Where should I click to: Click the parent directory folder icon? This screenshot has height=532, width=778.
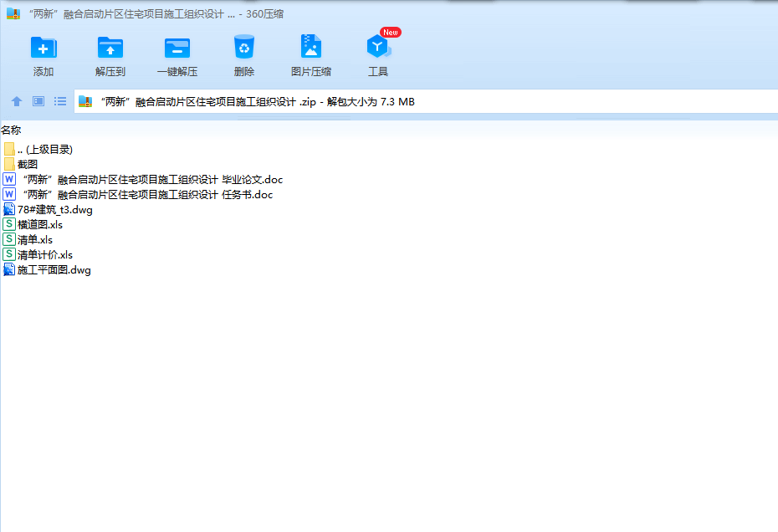9,149
